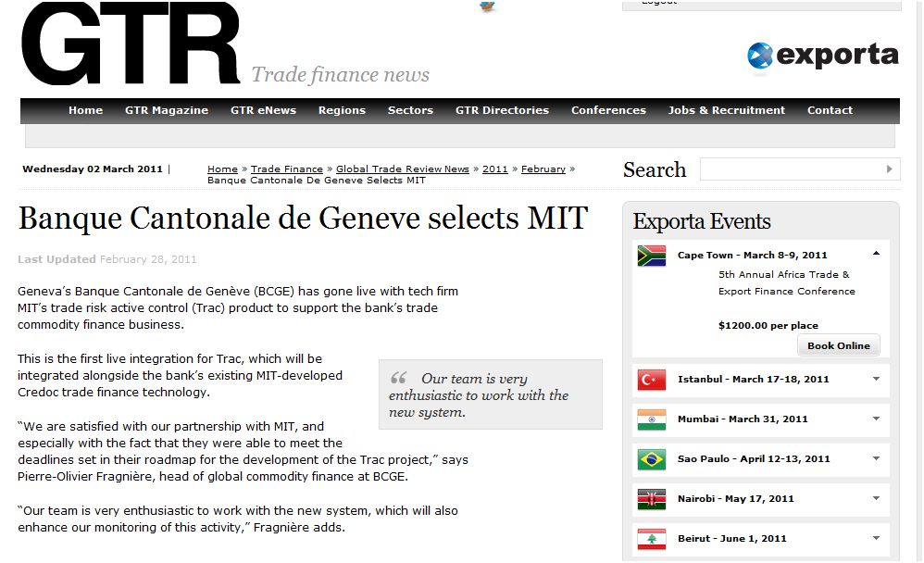Select Mumbai - March 31, 2011 event
Screen dimensions: 924x563
click(743, 419)
